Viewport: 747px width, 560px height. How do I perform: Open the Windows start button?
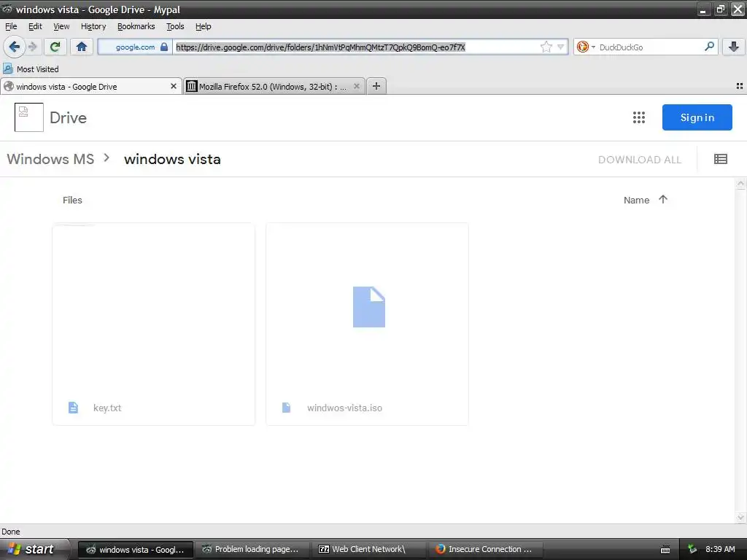tap(34, 549)
